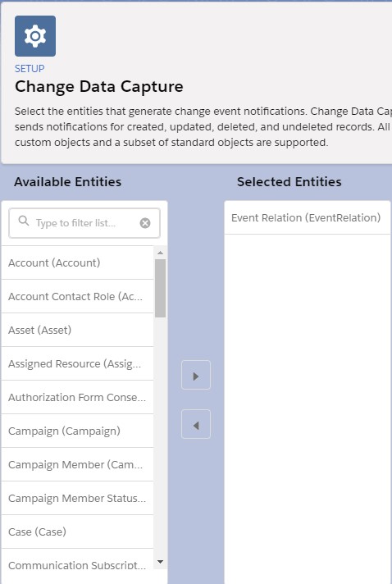
Task: Click the magnifier icon in filter box
Action: 24,221
